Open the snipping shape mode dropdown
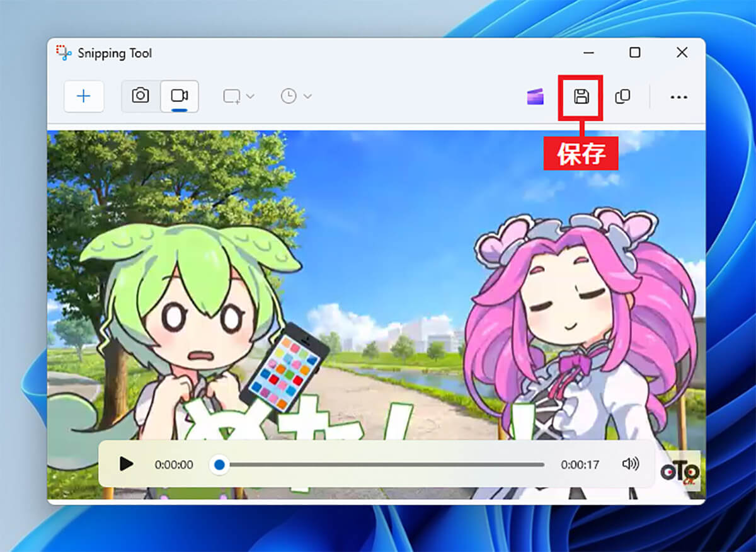Image resolution: width=756 pixels, height=552 pixels. tap(239, 96)
